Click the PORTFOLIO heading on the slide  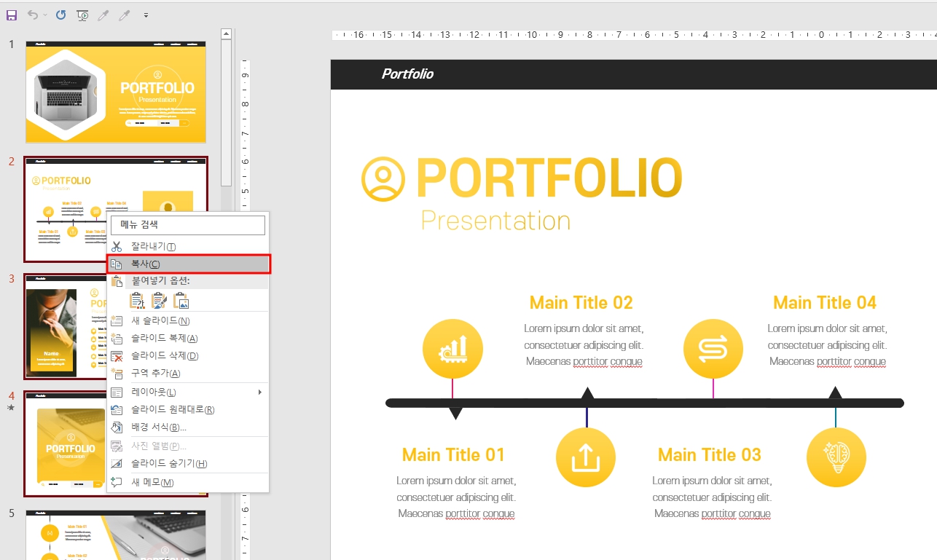(x=549, y=178)
